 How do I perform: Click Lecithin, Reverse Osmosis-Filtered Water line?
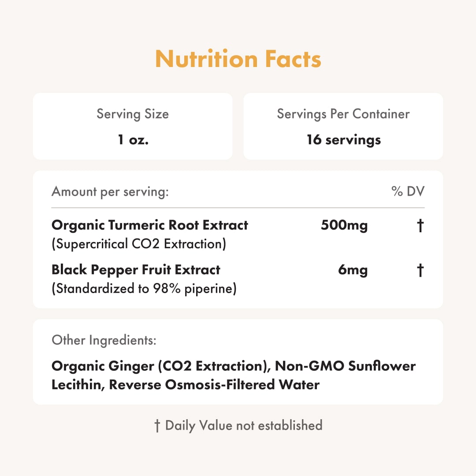[186, 385]
